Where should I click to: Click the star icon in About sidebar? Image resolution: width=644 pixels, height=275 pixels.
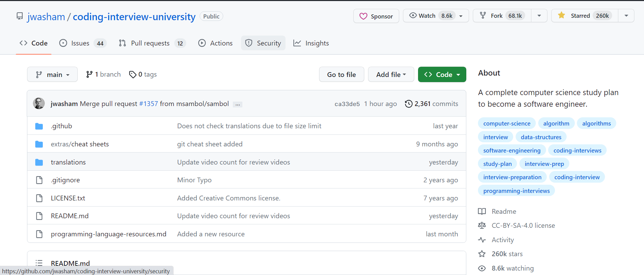tap(482, 254)
